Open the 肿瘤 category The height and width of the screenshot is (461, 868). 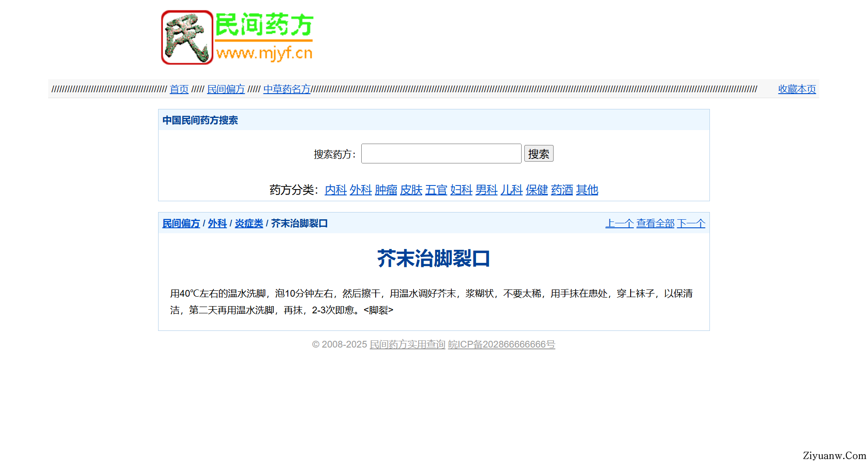click(386, 190)
